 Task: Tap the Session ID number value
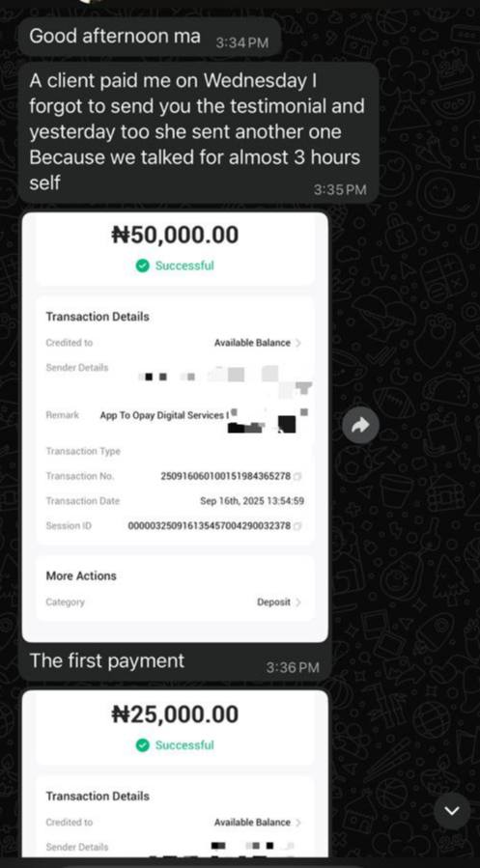[x=210, y=526]
